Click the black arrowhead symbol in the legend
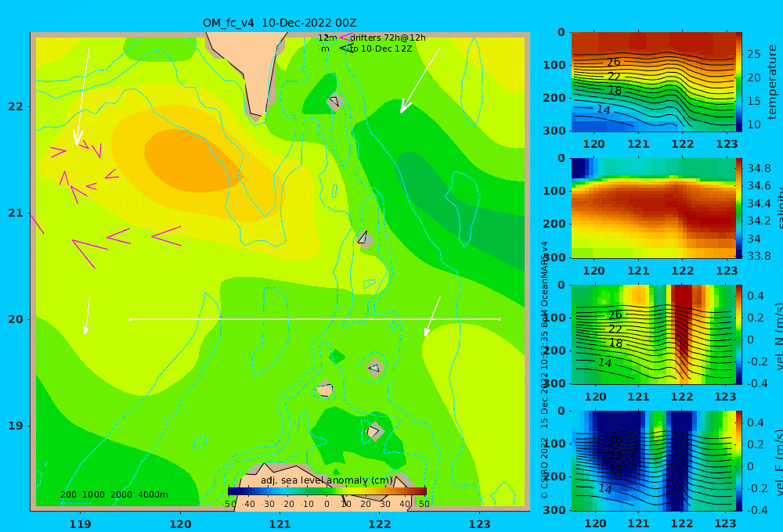The width and height of the screenshot is (783, 532). pyautogui.click(x=345, y=49)
